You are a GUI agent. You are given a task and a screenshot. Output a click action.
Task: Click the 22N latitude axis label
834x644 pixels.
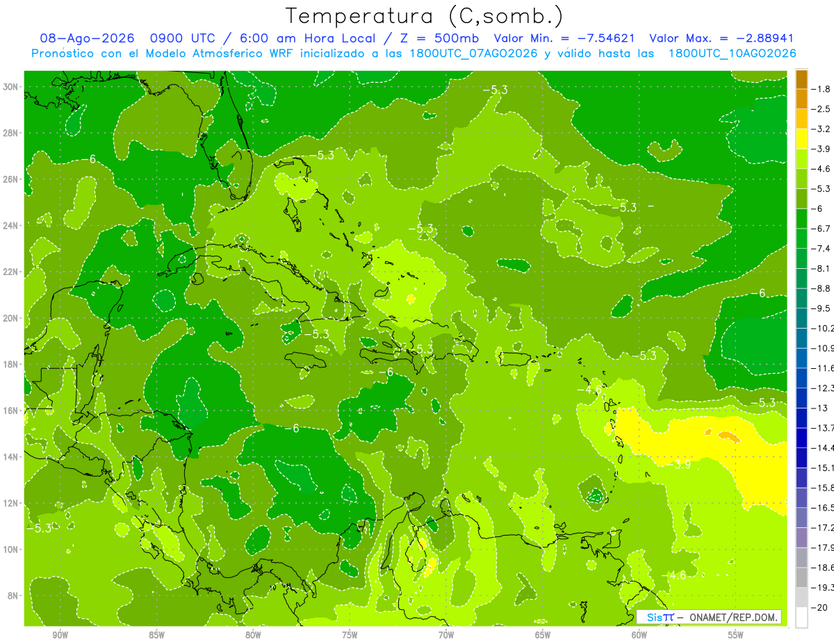pyautogui.click(x=10, y=272)
